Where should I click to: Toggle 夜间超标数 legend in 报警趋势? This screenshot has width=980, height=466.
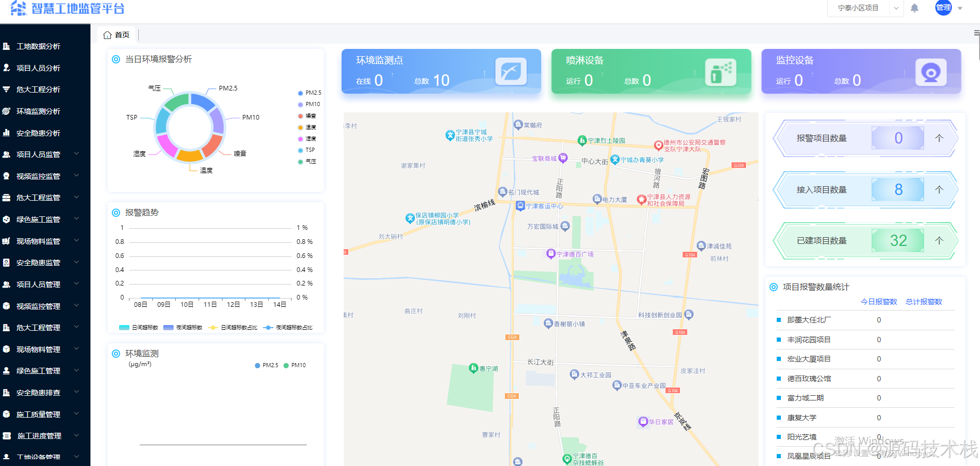182,328
